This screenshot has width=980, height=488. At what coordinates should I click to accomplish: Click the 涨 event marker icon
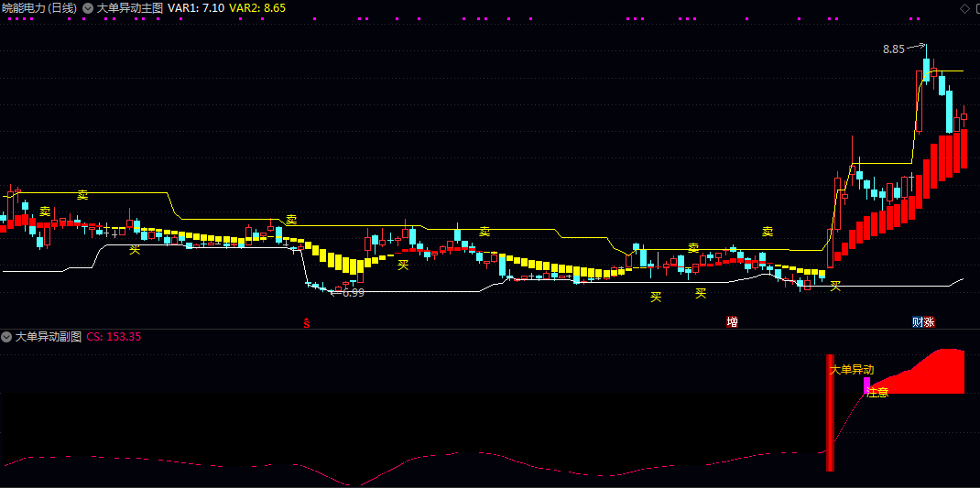[930, 322]
